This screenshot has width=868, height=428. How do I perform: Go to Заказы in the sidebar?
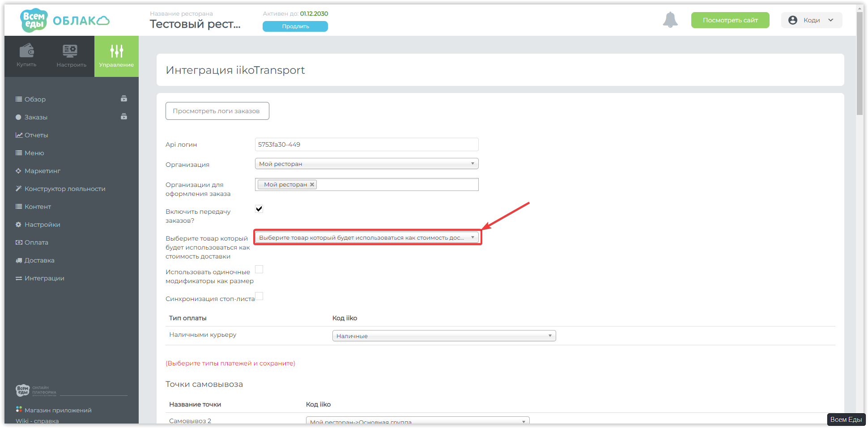point(36,117)
